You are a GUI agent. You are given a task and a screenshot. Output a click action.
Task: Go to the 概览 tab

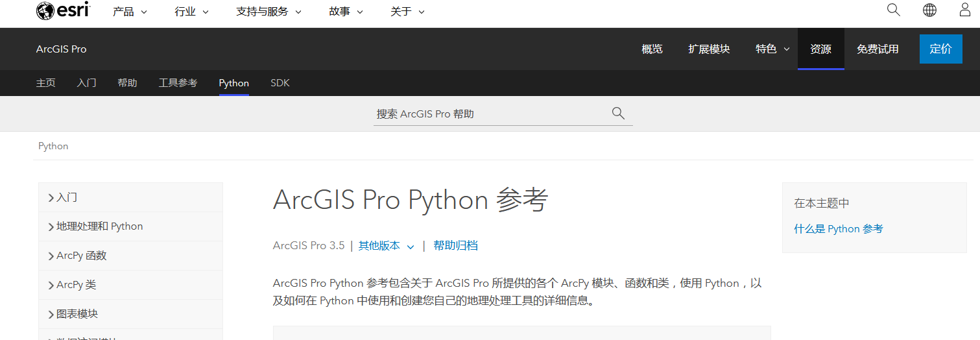pos(652,49)
